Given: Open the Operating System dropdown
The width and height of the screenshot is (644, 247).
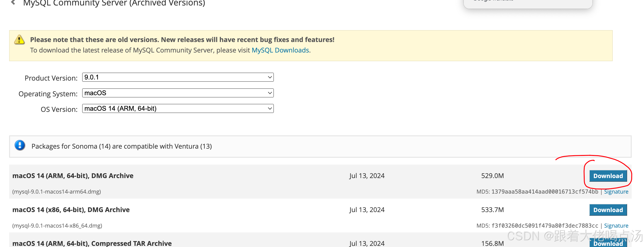Looking at the screenshot, I should click(178, 93).
